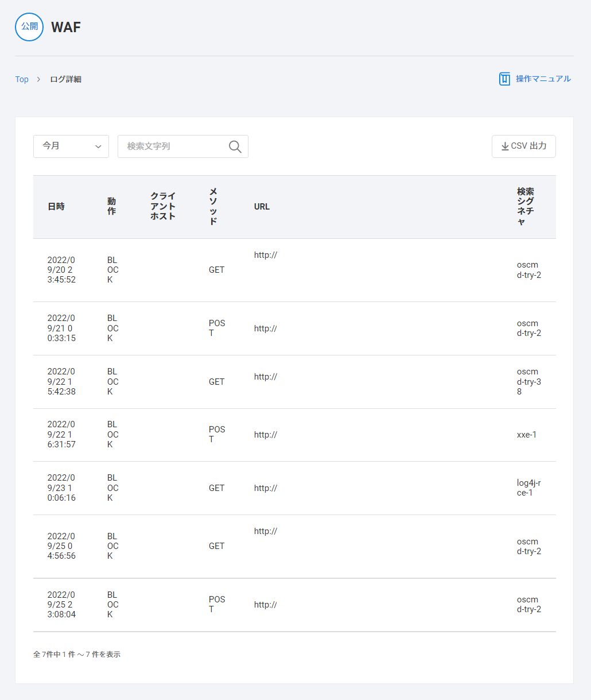Click the 日時 column header
The image size is (591, 700).
tap(56, 207)
